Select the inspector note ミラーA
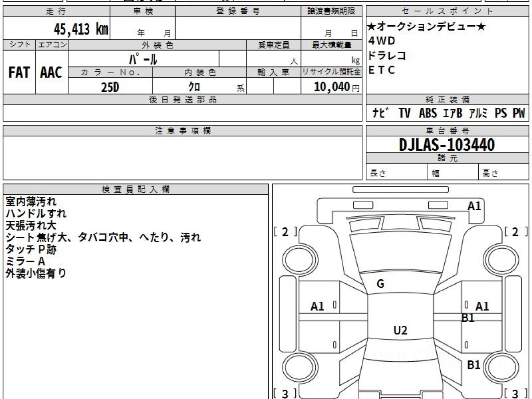 click(x=25, y=262)
